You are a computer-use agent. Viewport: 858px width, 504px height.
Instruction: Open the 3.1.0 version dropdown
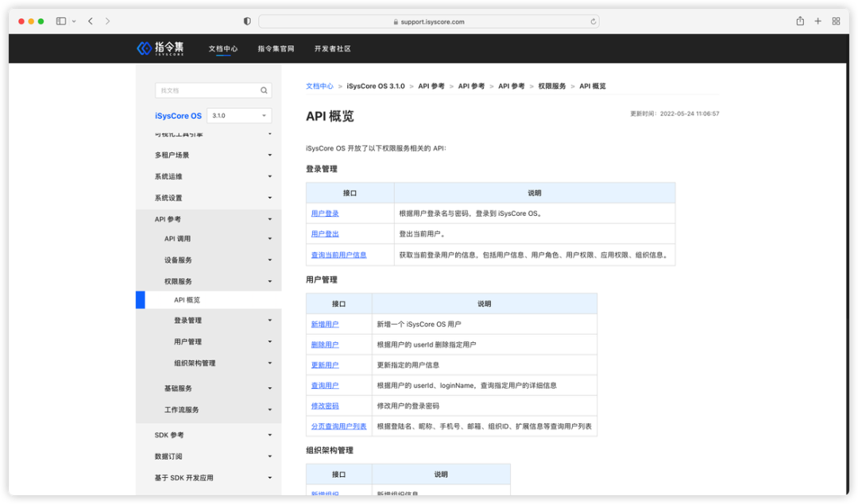coord(239,115)
